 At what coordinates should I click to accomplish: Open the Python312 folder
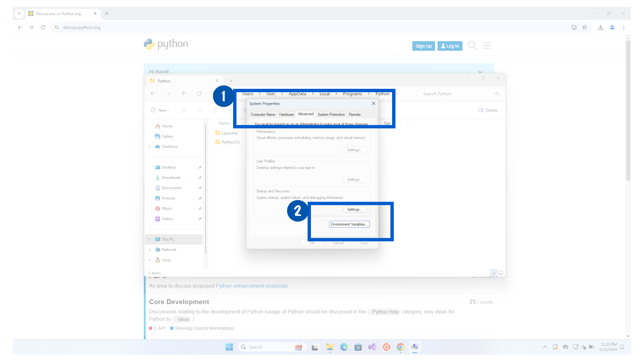tap(230, 142)
